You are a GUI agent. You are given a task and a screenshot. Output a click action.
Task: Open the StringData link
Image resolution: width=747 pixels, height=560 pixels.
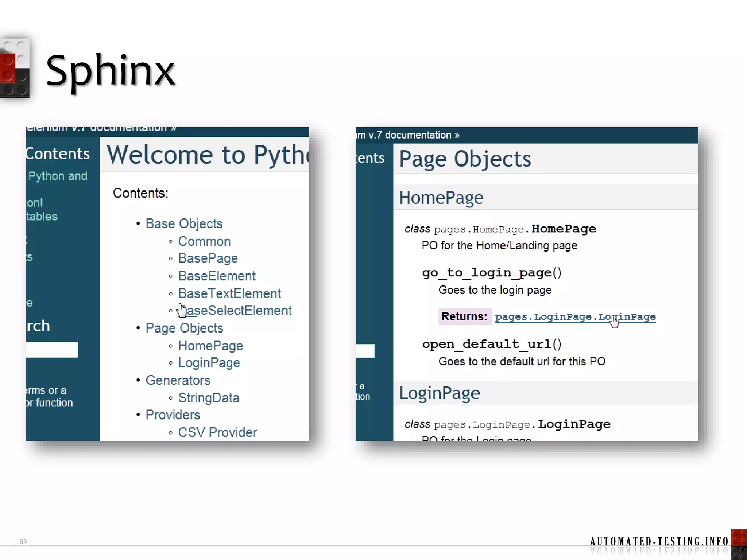[x=209, y=398]
